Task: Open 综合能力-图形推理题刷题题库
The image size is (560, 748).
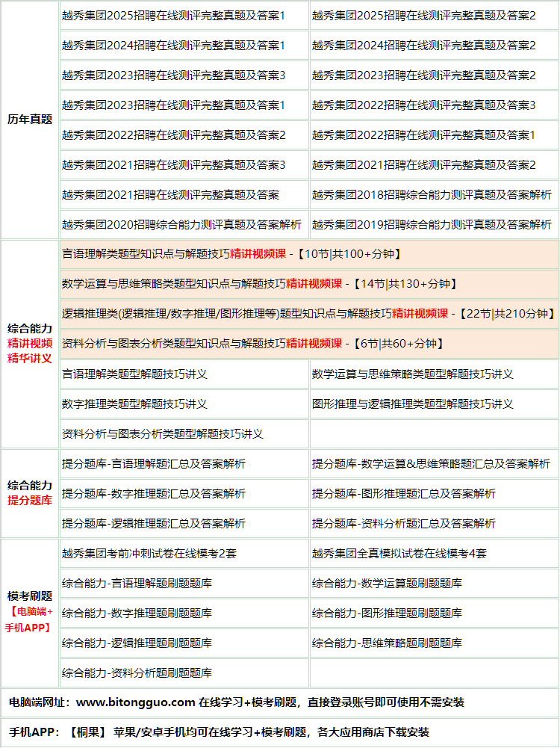Action: (387, 613)
